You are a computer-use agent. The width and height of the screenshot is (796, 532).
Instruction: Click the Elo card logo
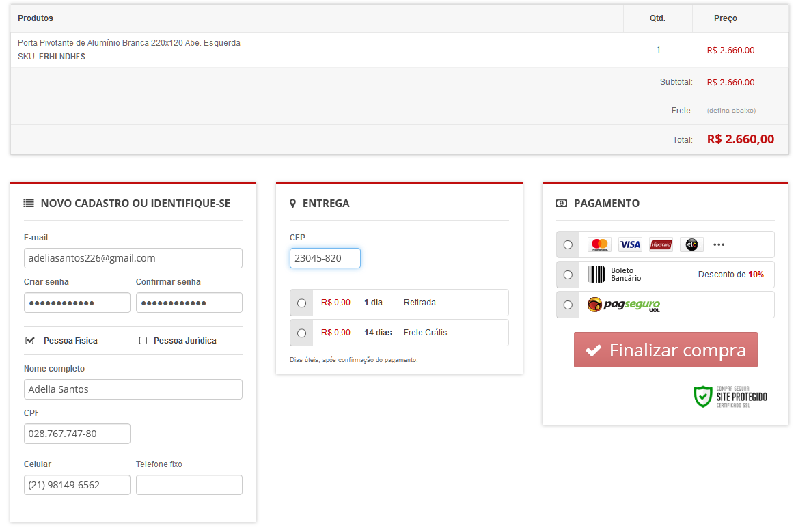(x=691, y=244)
